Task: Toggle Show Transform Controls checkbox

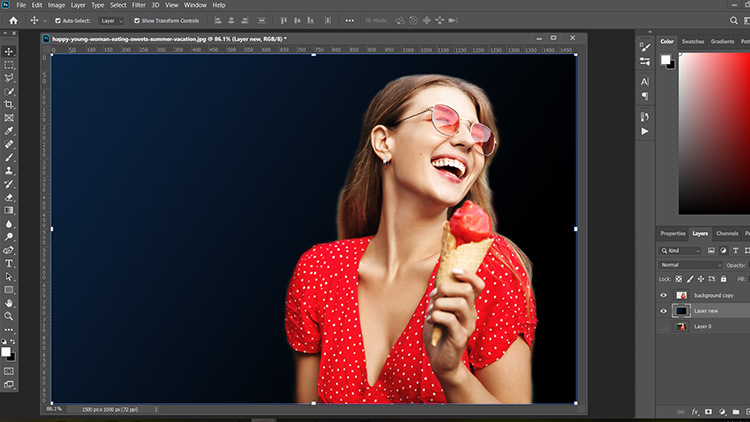Action: (137, 21)
